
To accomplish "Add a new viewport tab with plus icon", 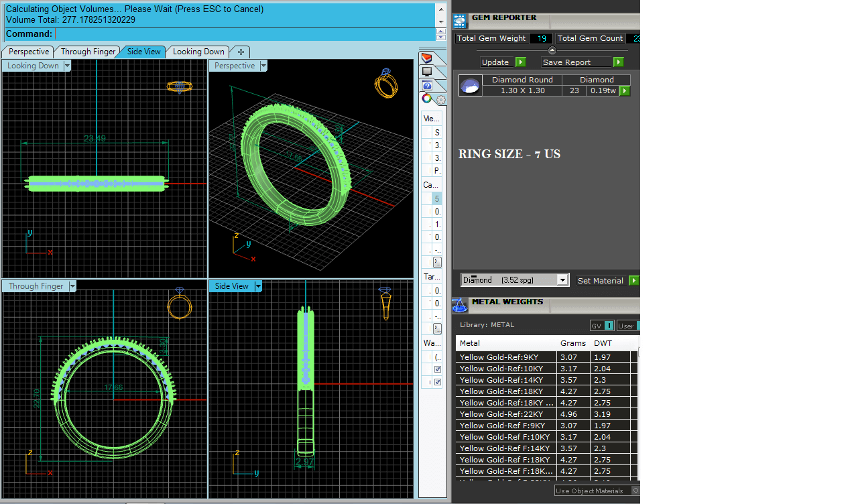I will tap(241, 52).
